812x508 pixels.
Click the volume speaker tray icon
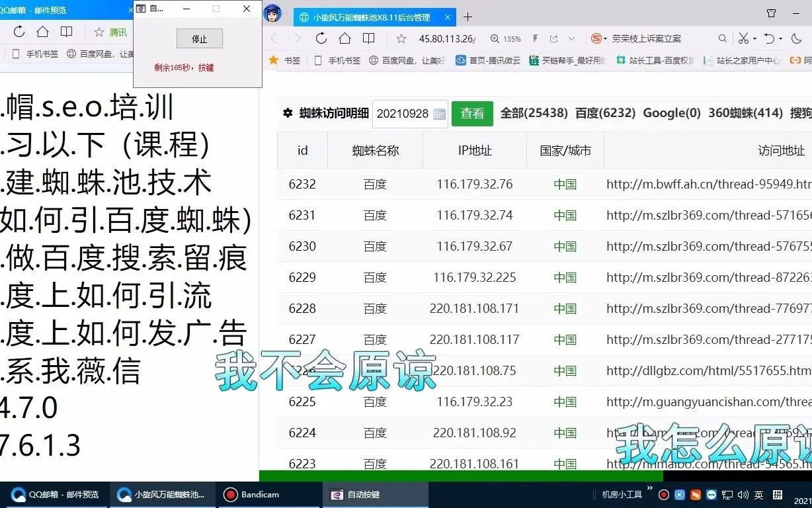(743, 494)
